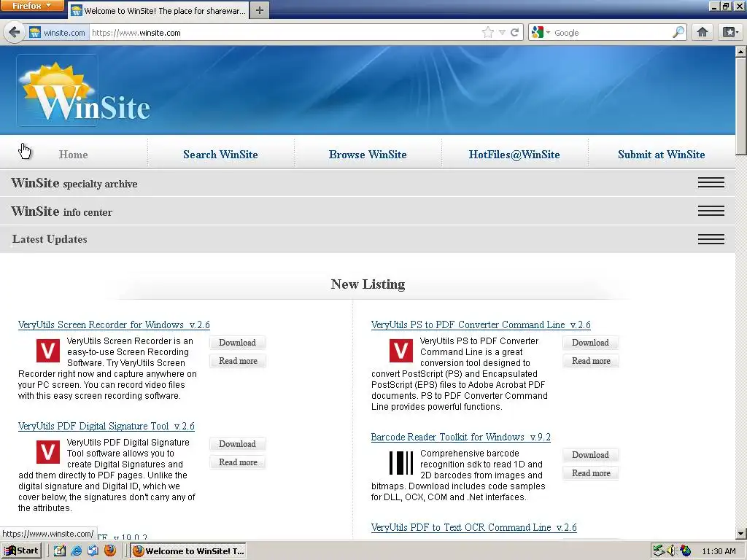This screenshot has width=747, height=560.
Task: Click the URL address field
Action: coord(285,32)
